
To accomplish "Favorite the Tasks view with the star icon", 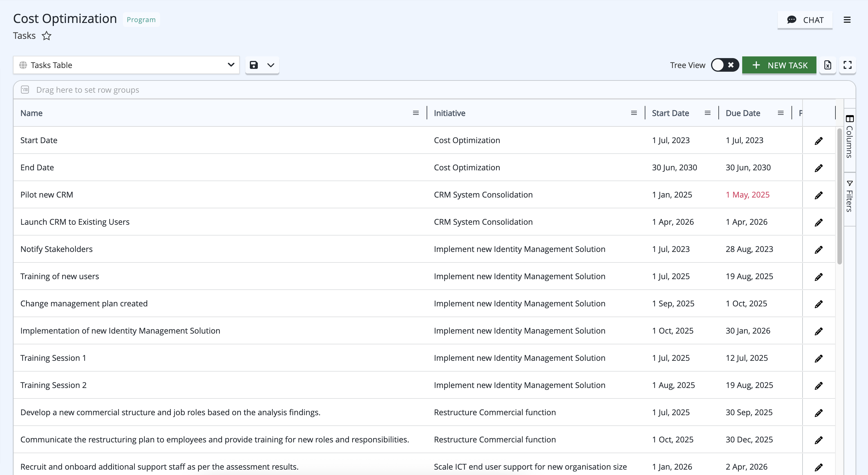I will [x=46, y=36].
